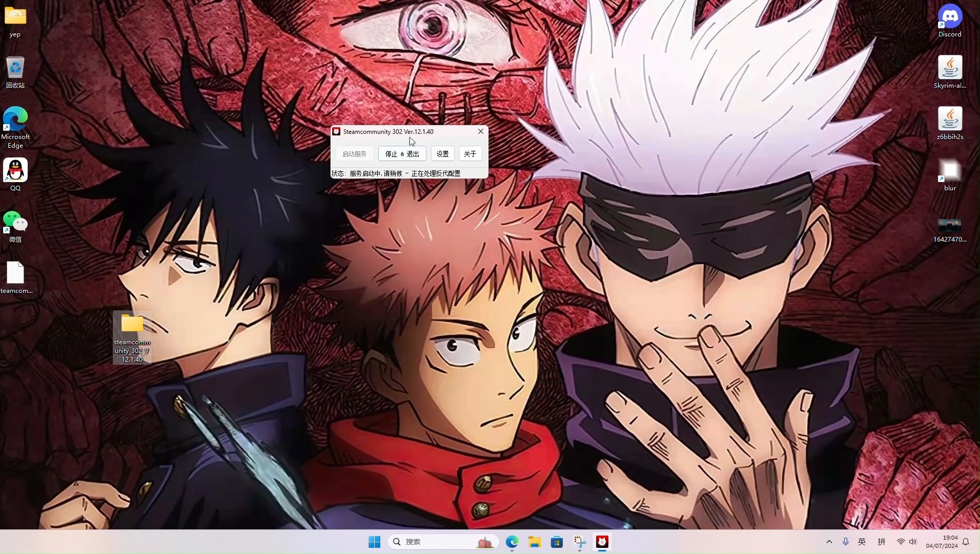Image resolution: width=980 pixels, height=554 pixels.
Task: Open the blur desktop shortcut
Action: click(x=950, y=175)
